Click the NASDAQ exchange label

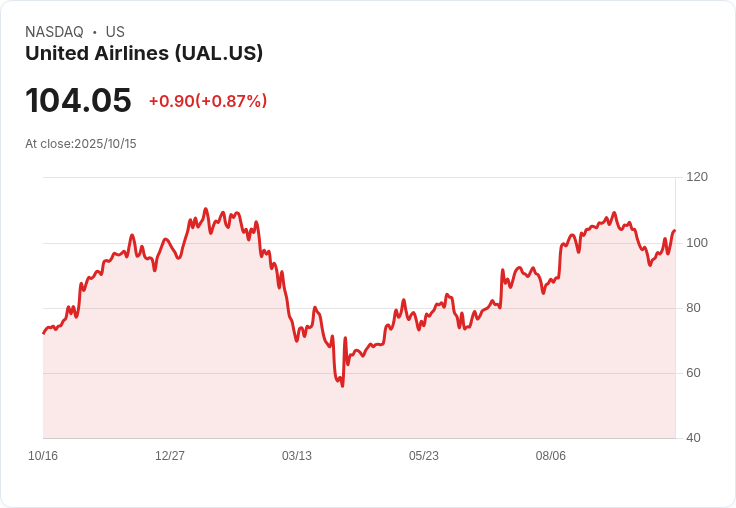[54, 32]
